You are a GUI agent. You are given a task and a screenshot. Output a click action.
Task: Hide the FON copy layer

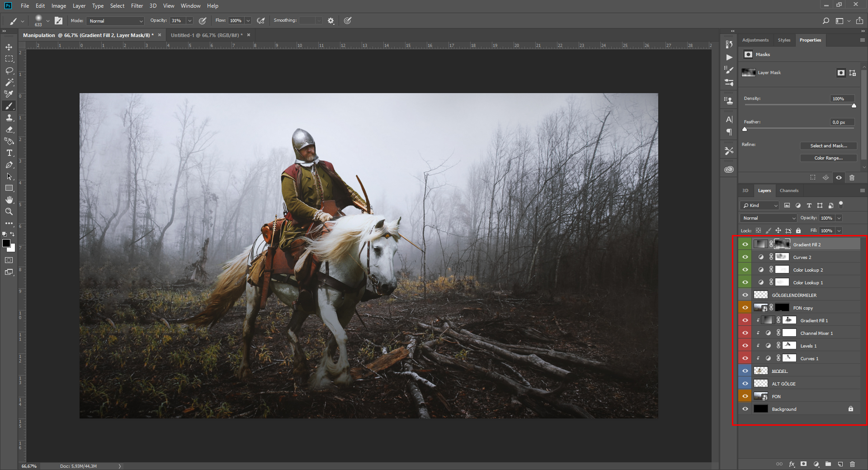(x=745, y=308)
